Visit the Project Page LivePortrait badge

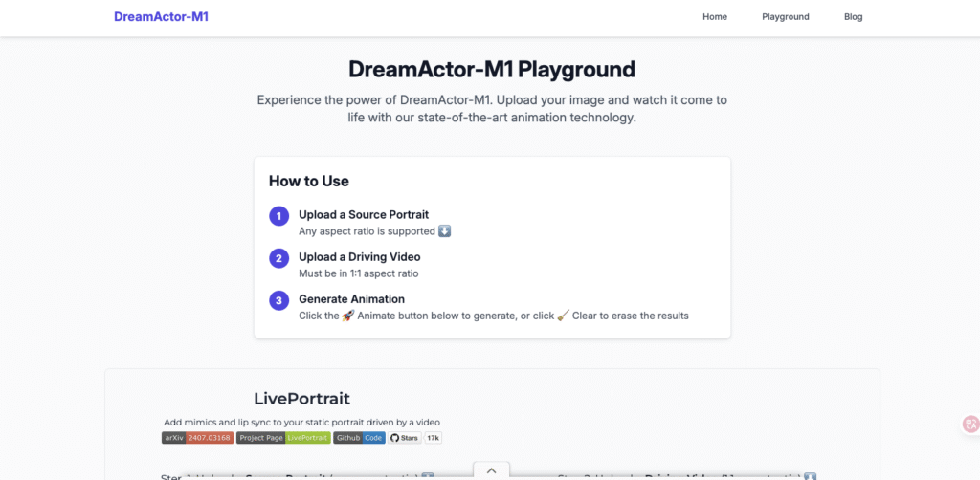click(x=283, y=438)
